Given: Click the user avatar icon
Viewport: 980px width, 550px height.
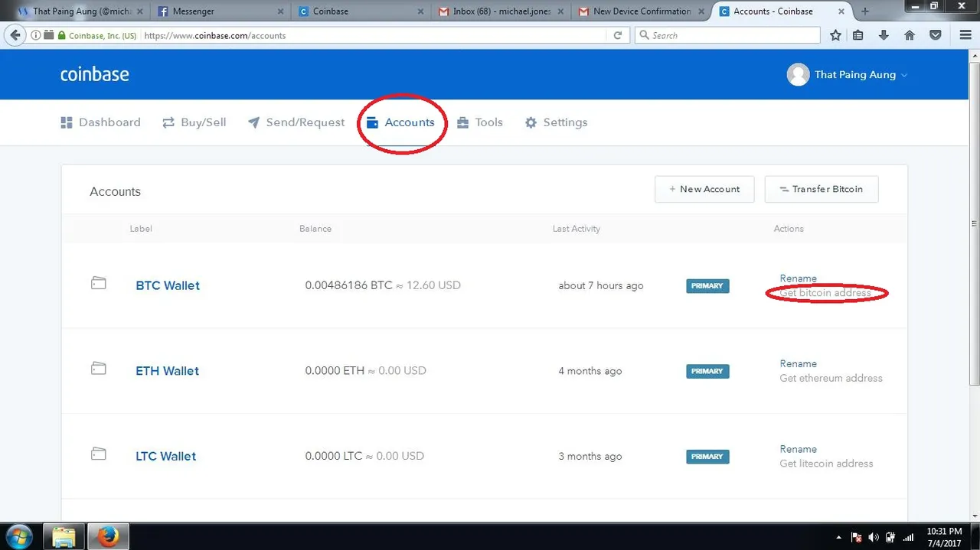Looking at the screenshot, I should (798, 74).
